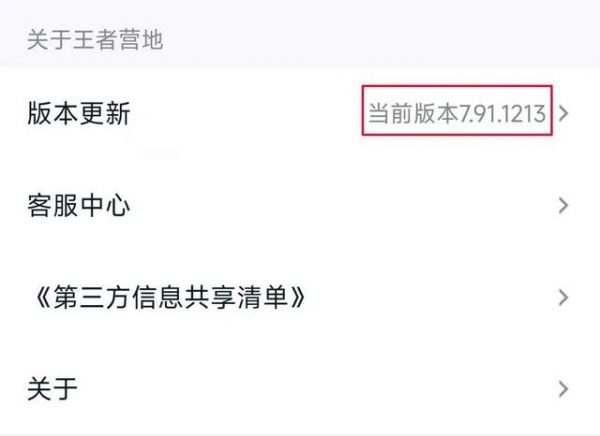Click the red outlined box around version
The width and height of the screenshot is (600, 436).
[457, 110]
